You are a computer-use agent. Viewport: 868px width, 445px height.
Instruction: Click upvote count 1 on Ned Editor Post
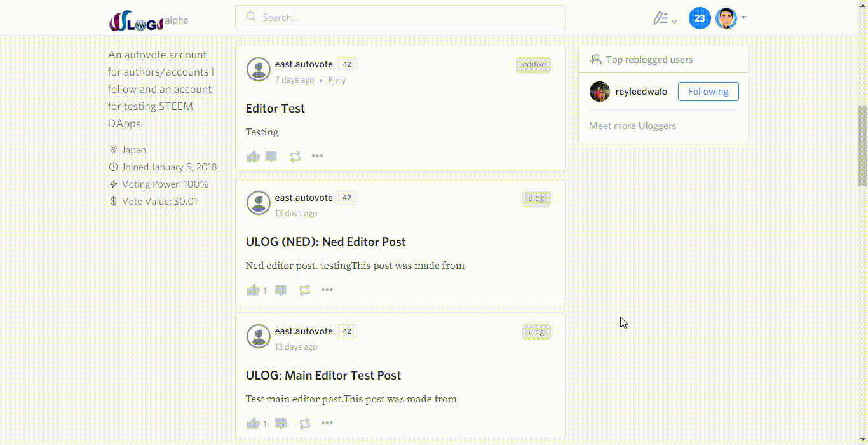(265, 291)
